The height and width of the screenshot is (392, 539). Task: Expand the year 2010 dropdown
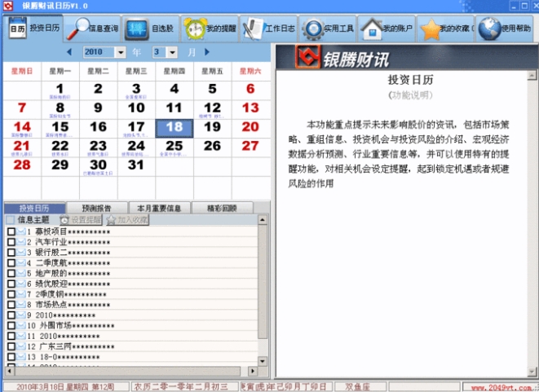click(x=121, y=52)
